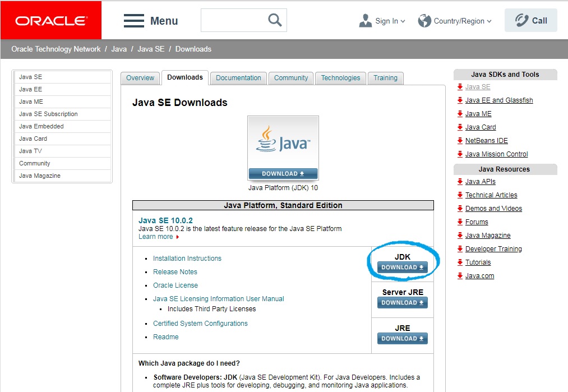Click the JRE Download button

(x=403, y=338)
